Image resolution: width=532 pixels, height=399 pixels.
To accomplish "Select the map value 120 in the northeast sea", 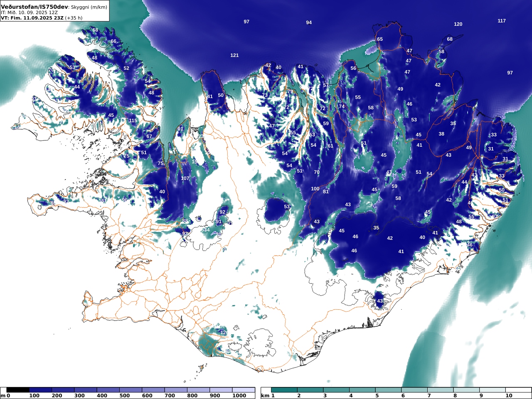I will pyautogui.click(x=458, y=24).
